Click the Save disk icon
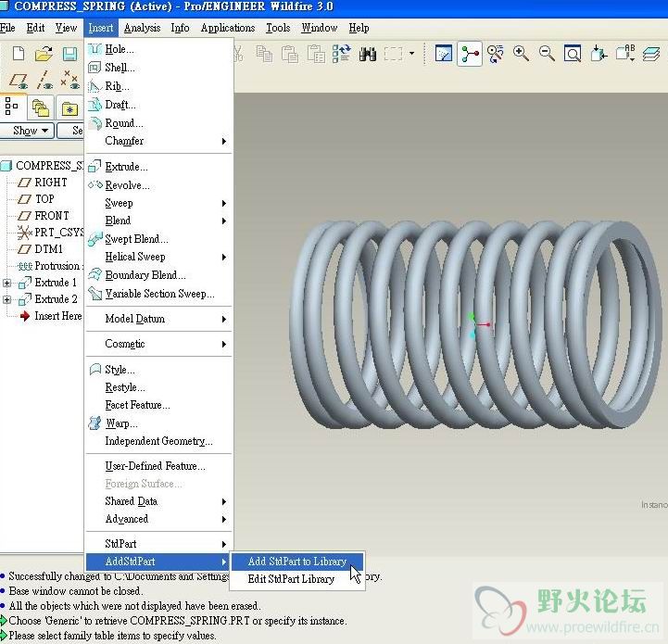This screenshot has width=668, height=644. tap(69, 54)
